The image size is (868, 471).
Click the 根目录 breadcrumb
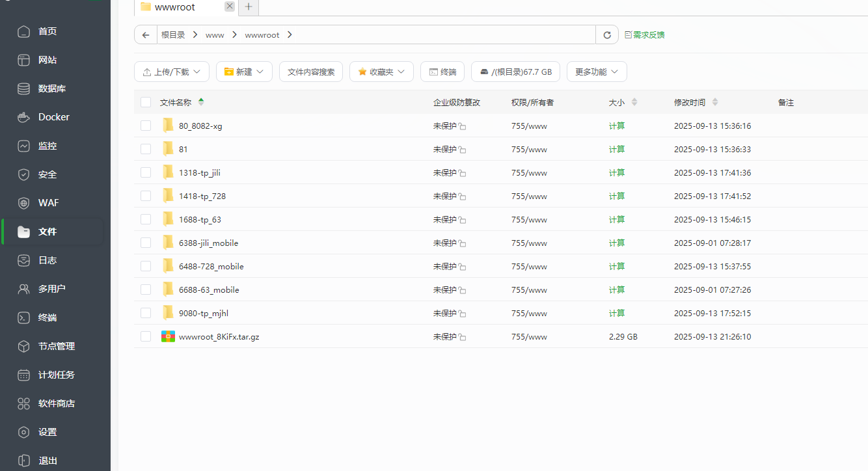[173, 35]
